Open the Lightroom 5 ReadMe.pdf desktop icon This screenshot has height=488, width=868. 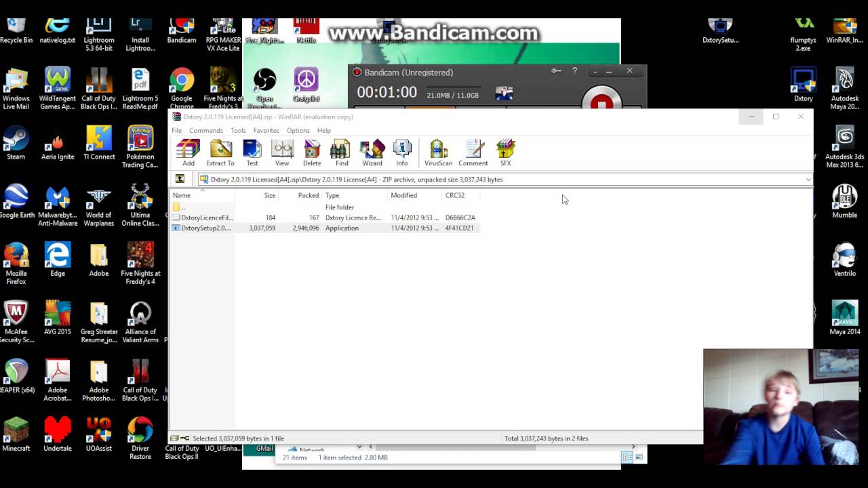click(x=140, y=89)
